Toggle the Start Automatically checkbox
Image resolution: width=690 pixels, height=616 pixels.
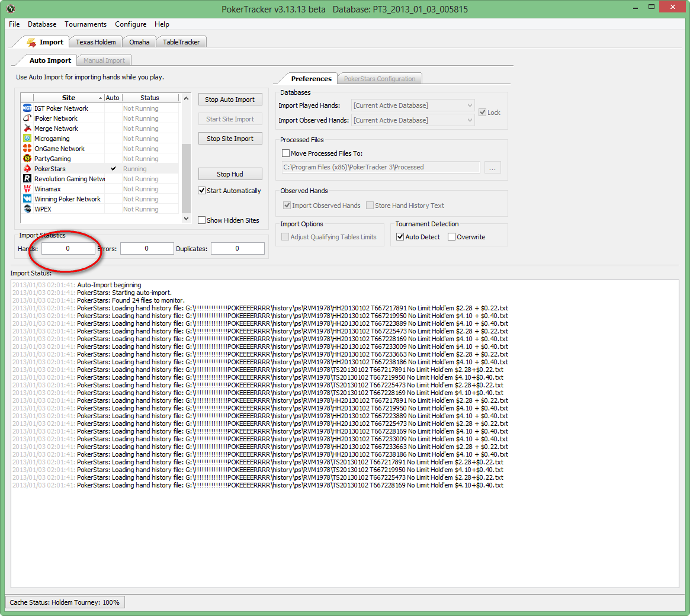click(201, 191)
